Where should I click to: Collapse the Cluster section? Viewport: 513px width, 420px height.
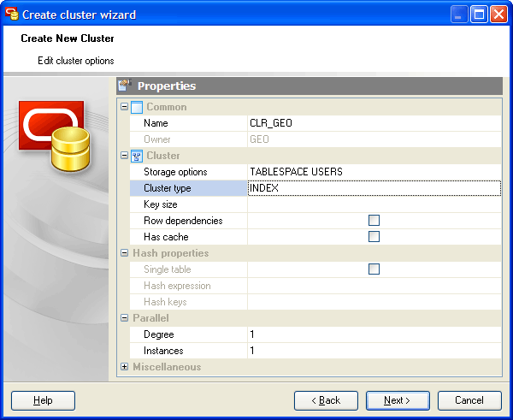pyautogui.click(x=125, y=156)
